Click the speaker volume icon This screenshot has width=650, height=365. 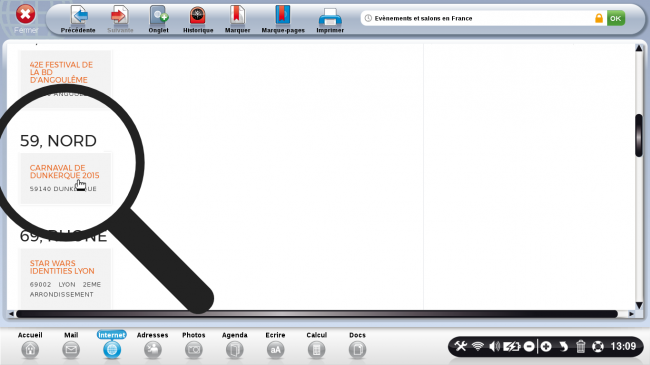(x=494, y=346)
